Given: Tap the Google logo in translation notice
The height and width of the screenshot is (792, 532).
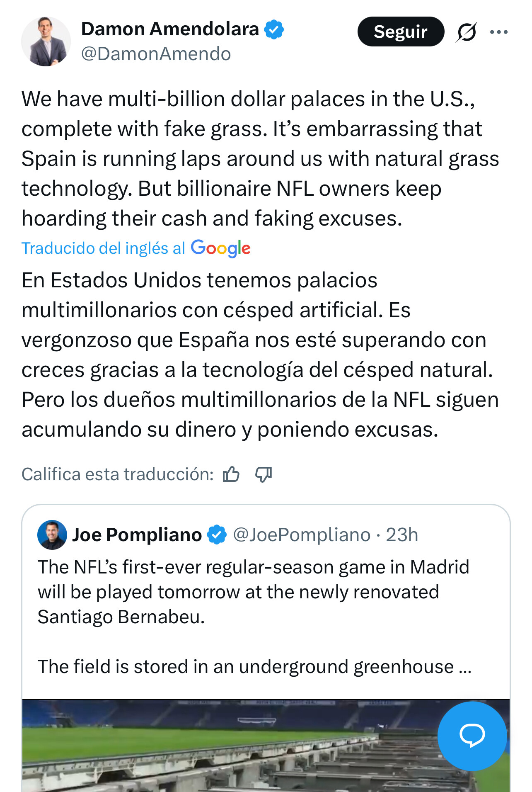Looking at the screenshot, I should click(x=220, y=248).
